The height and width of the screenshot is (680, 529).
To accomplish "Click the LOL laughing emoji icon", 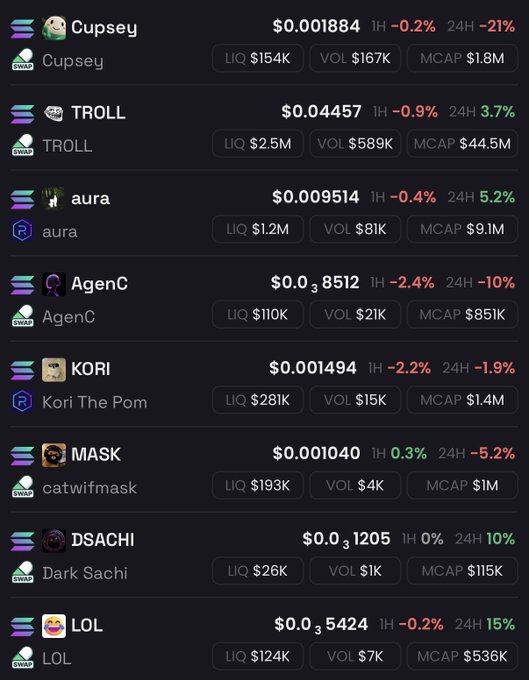I will [x=54, y=626].
